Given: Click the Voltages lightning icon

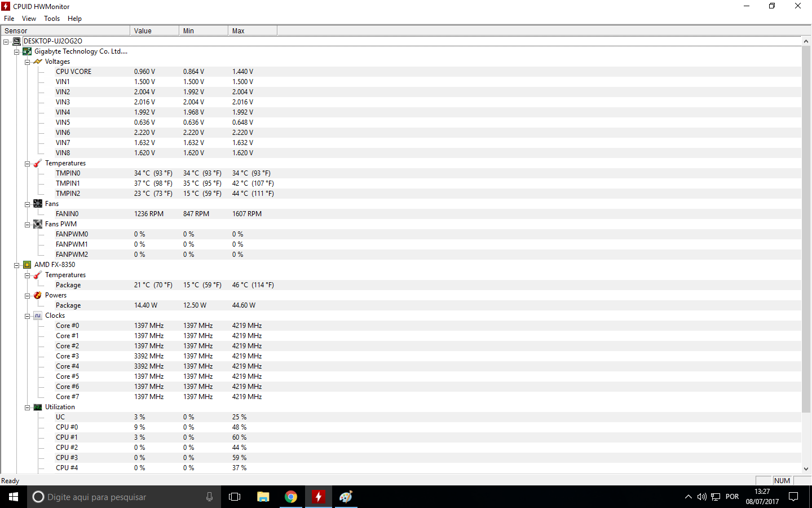Looking at the screenshot, I should click(38, 62).
